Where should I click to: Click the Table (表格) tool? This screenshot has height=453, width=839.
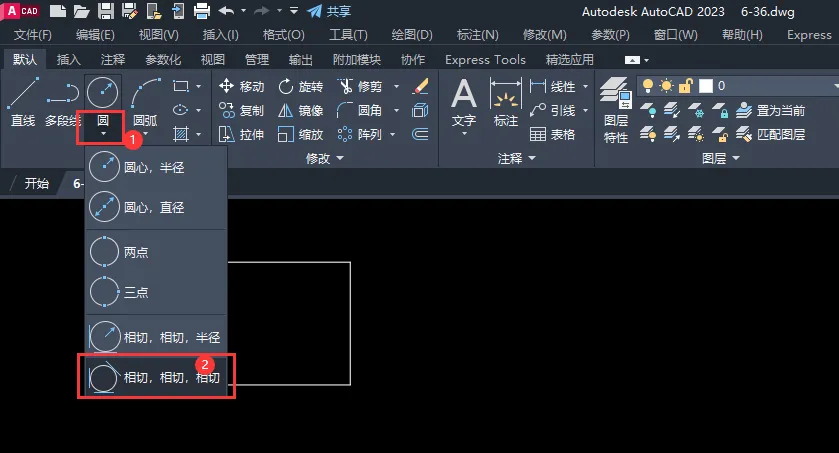click(552, 134)
